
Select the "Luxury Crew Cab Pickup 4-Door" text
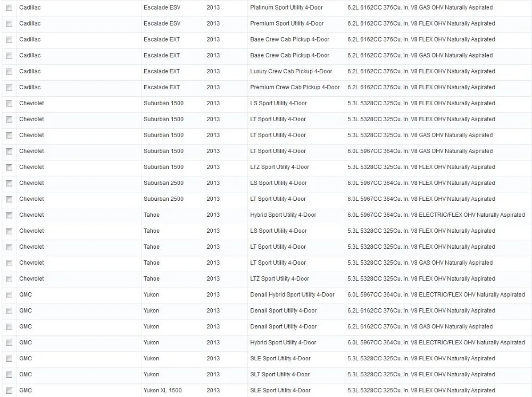tap(291, 71)
